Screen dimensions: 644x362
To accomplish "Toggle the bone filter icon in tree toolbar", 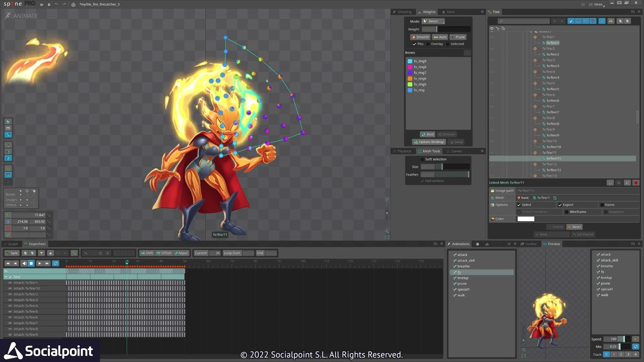I will [x=578, y=21].
